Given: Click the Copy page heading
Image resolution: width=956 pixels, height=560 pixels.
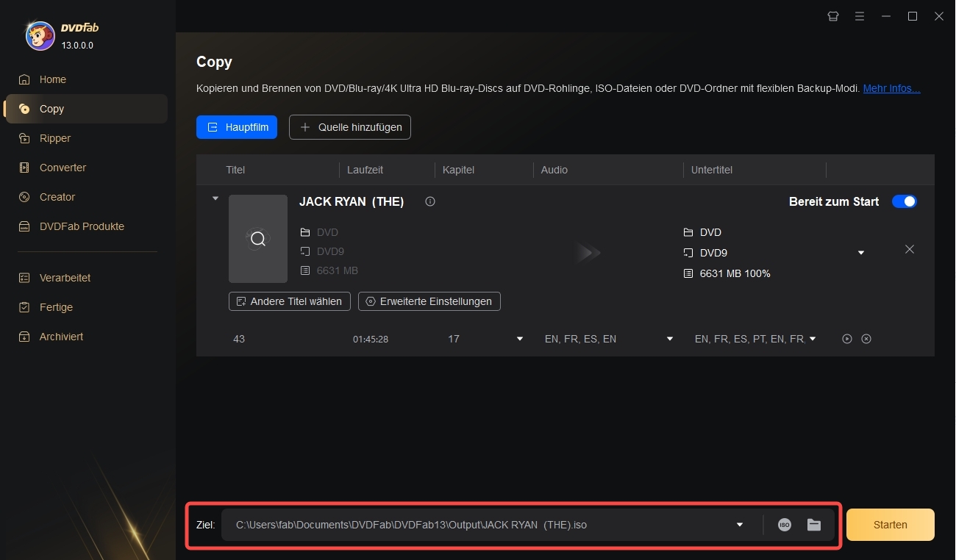Looking at the screenshot, I should pos(214,62).
